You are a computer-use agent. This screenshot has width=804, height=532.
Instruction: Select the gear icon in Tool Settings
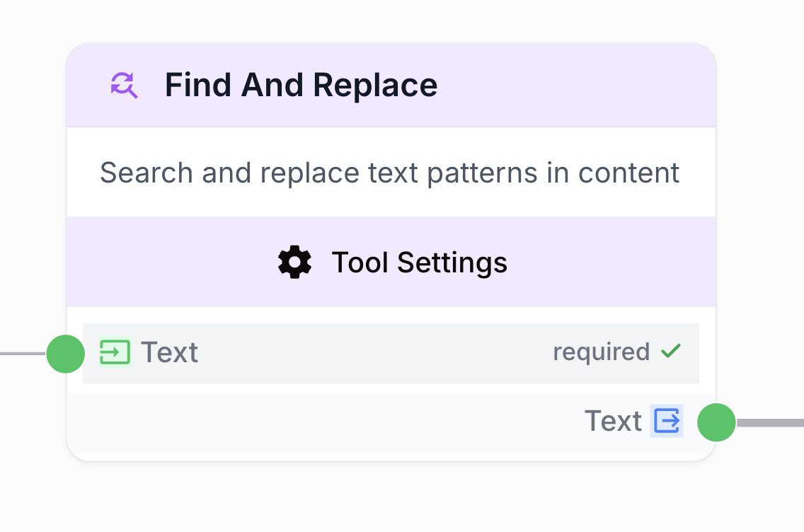pos(294,262)
